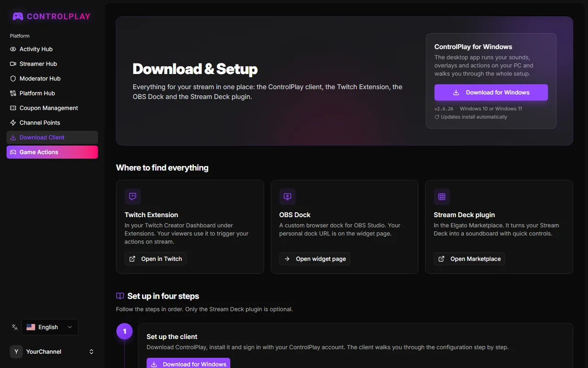Click the Platform Hub icon in sidebar

(13, 93)
